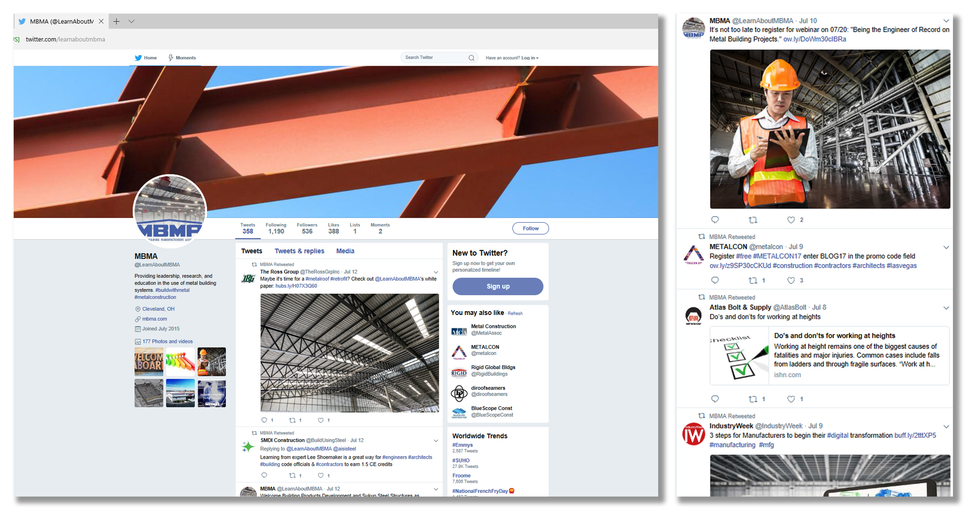Expand options for MBMA Jul 10 tweet
The width and height of the screenshot is (980, 522).
(946, 21)
